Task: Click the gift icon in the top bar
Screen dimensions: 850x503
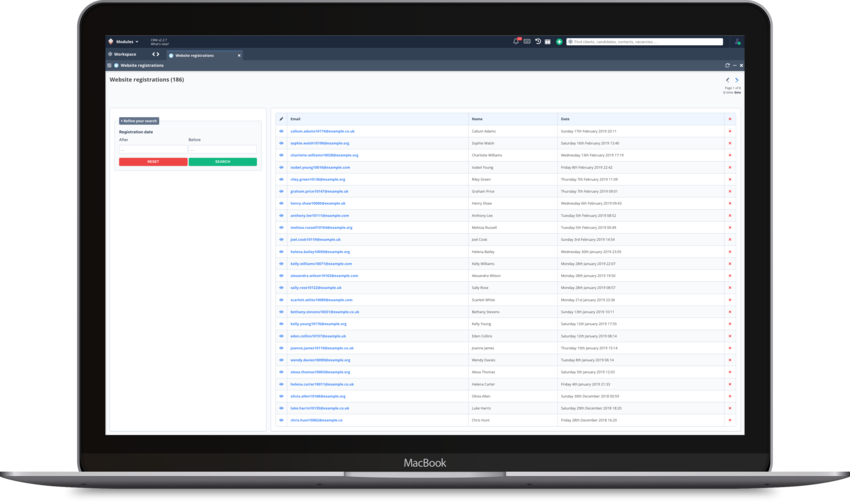Action: coord(548,41)
